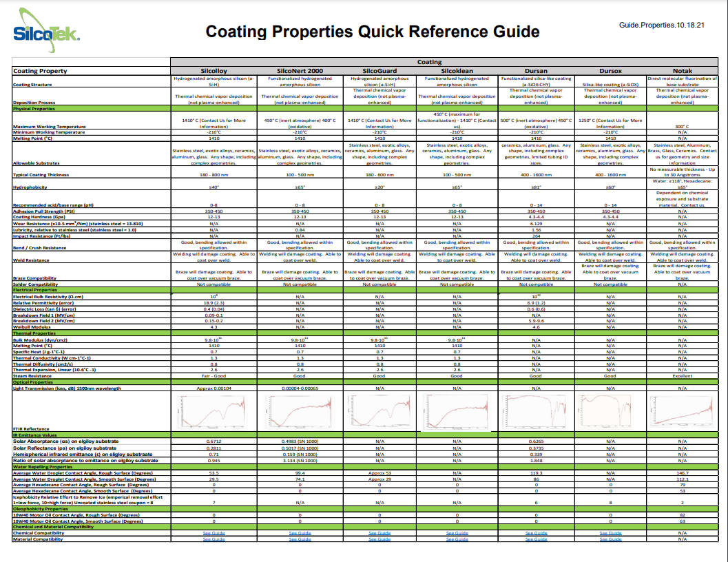728x562 pixels.
Task: Click Dursan rough surface contact angle 119.3
Action: click(537, 473)
